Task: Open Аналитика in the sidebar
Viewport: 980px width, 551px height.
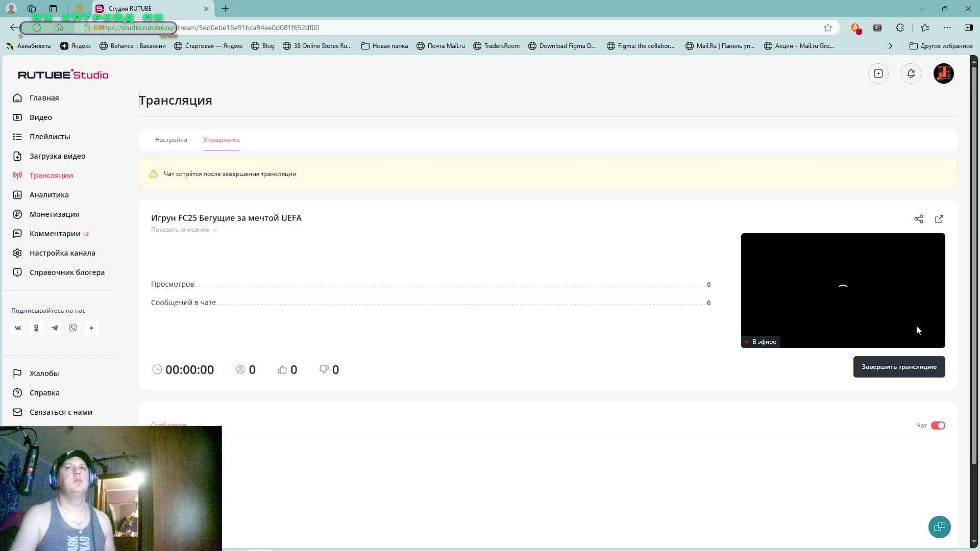Action: 49,195
